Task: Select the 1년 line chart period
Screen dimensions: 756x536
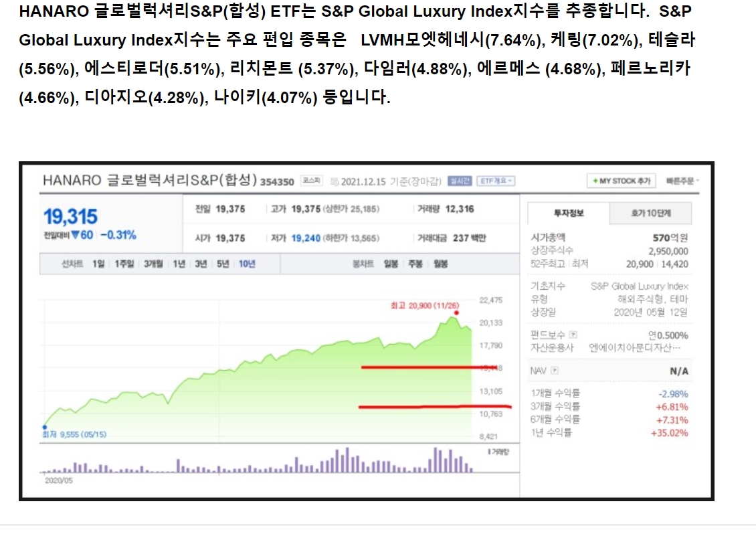Action: coord(179,264)
